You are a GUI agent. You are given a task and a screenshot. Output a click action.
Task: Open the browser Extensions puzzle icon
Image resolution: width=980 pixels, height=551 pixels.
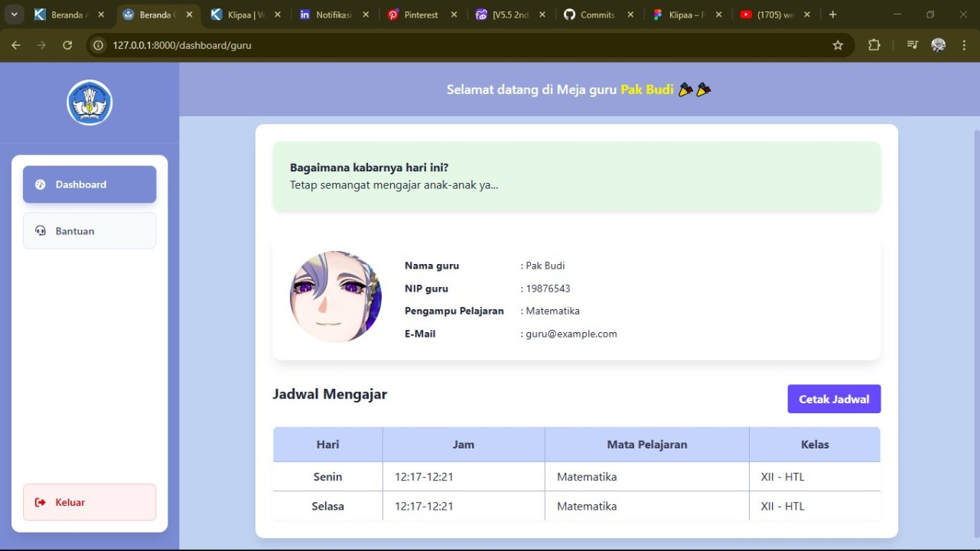point(874,45)
